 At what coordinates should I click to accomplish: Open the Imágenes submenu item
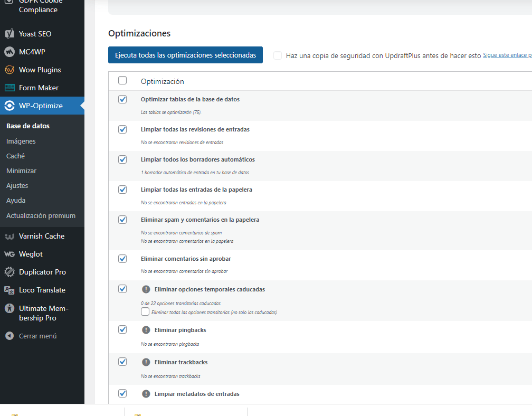(x=21, y=141)
